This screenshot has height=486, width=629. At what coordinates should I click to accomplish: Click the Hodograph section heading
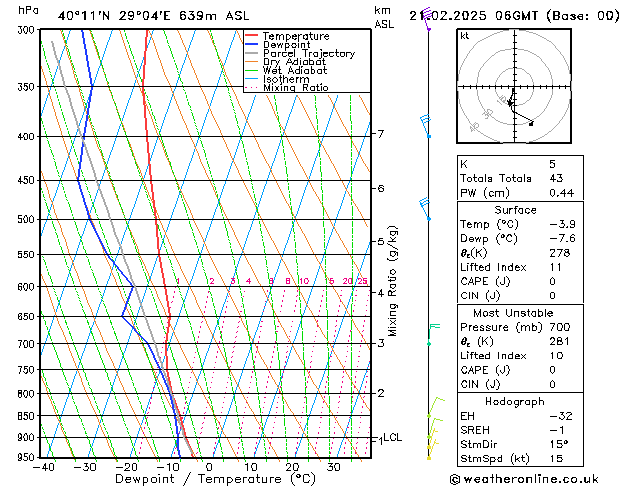(515, 401)
